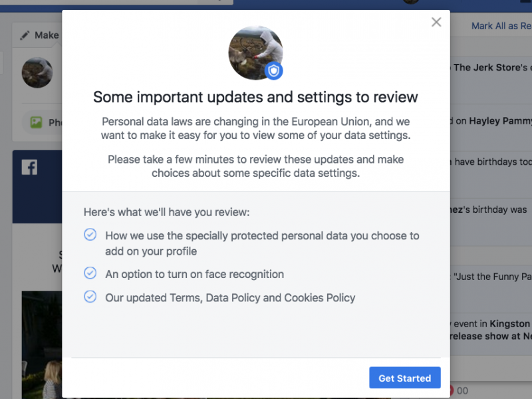The height and width of the screenshot is (399, 532).
Task: Open the 'Just the Funny Pa' notification
Action: 491,289
